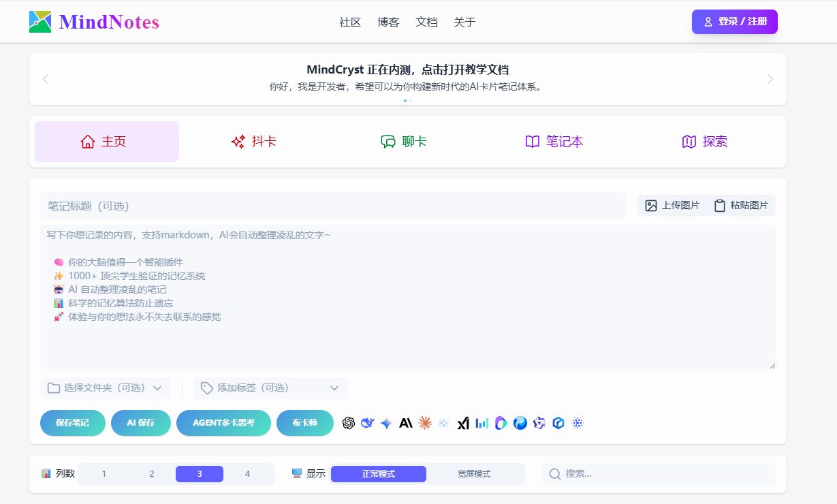This screenshot has height=504, width=837.
Task: Select the xAI Grok model icon
Action: (x=463, y=423)
